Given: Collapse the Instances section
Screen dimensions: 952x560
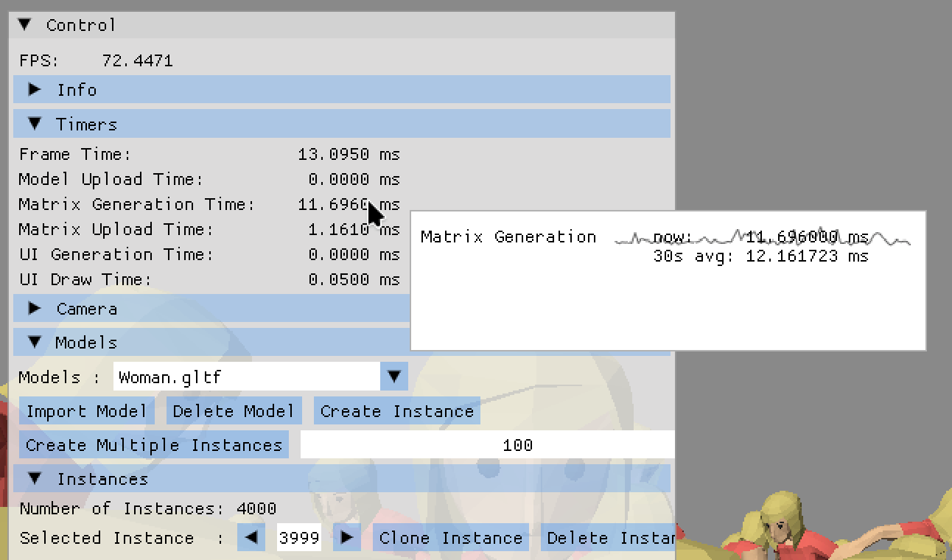Looking at the screenshot, I should click(35, 479).
